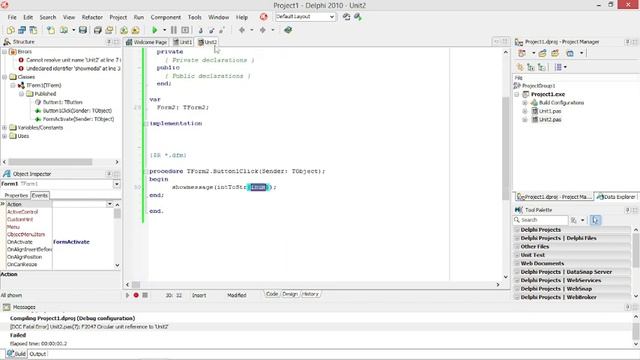Click the macro record red dot button

(136, 295)
